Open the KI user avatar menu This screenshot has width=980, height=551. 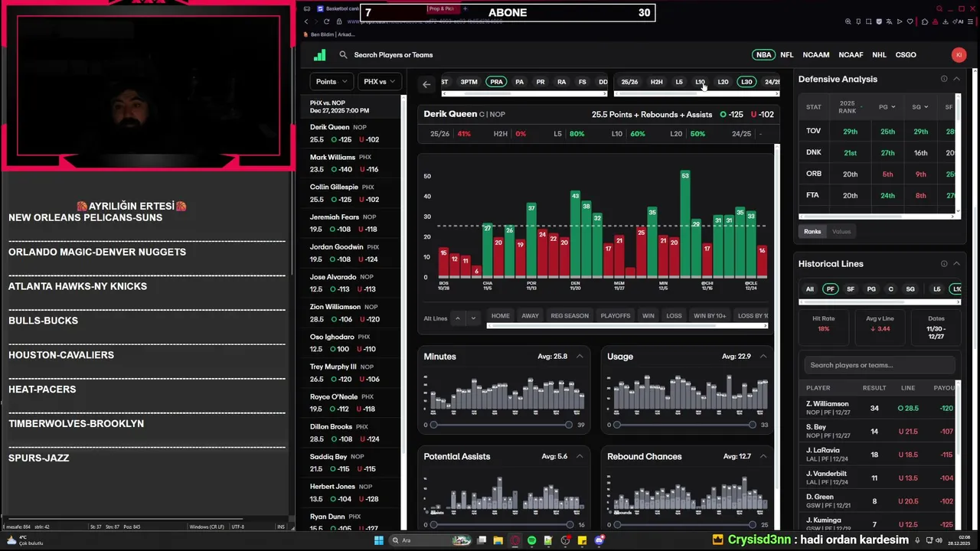coord(959,54)
